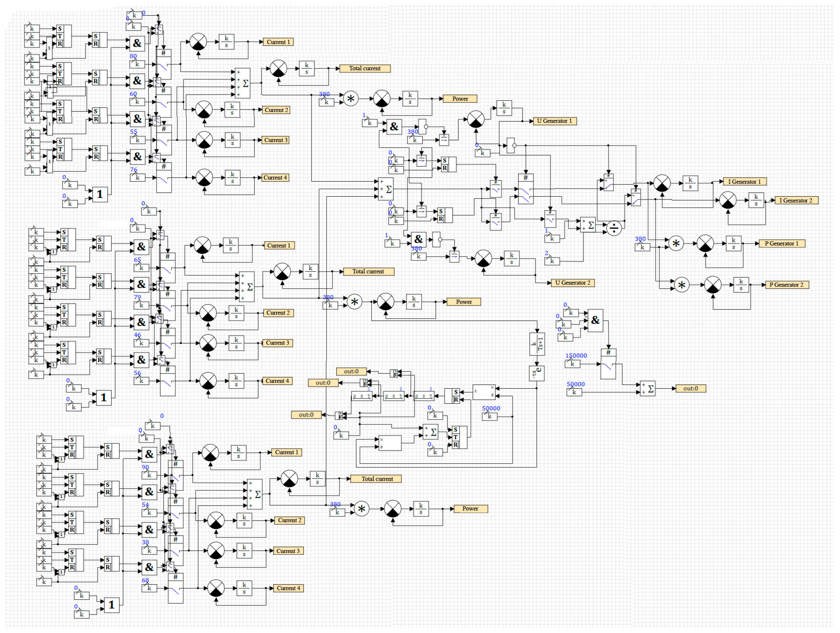The width and height of the screenshot is (840, 633).
Task: Select the constant block labeled 65
Action: pos(141,268)
